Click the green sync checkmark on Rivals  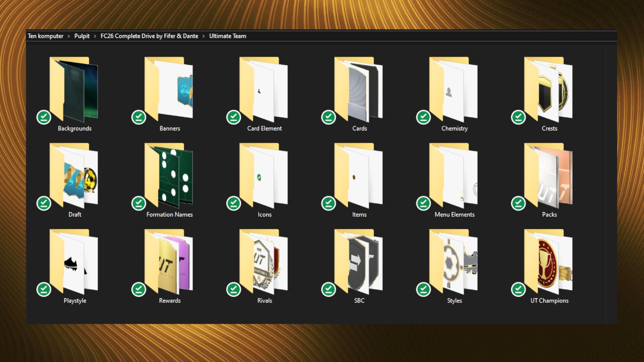coord(234,289)
